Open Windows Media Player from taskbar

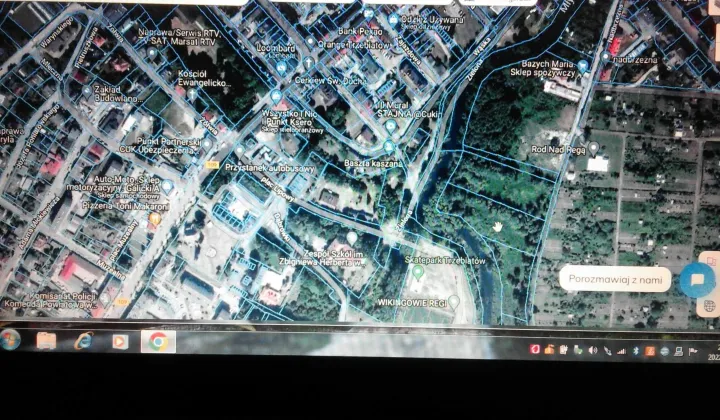click(x=120, y=342)
